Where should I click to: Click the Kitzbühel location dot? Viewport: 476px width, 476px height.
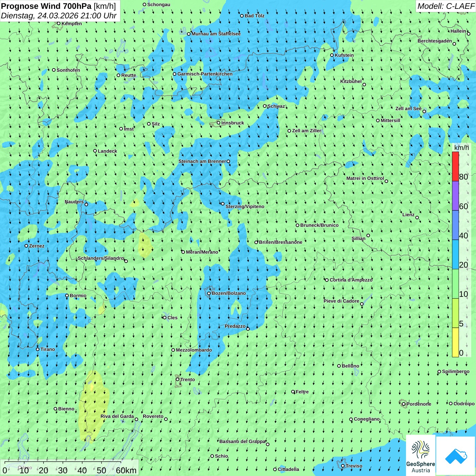tap(364, 85)
